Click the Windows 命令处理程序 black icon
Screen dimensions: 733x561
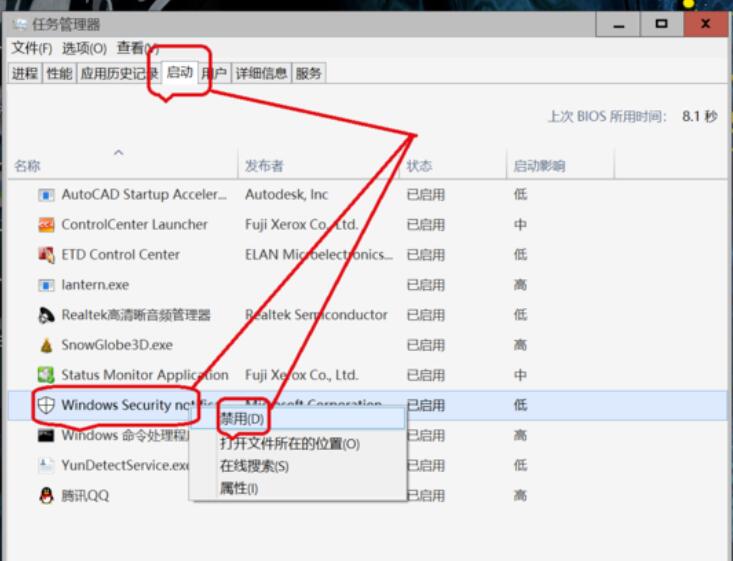46,435
